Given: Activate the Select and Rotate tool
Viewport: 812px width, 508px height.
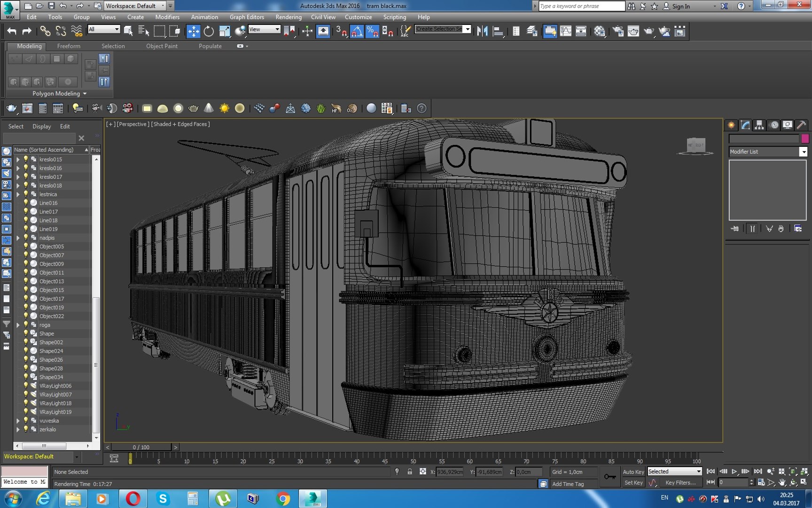Looking at the screenshot, I should click(x=209, y=31).
